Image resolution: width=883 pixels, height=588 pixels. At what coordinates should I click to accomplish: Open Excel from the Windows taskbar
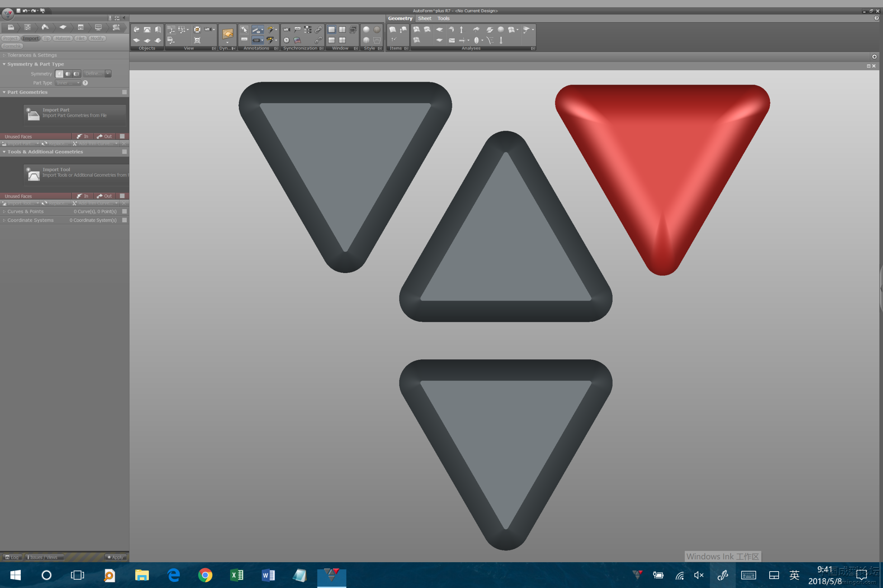[237, 575]
